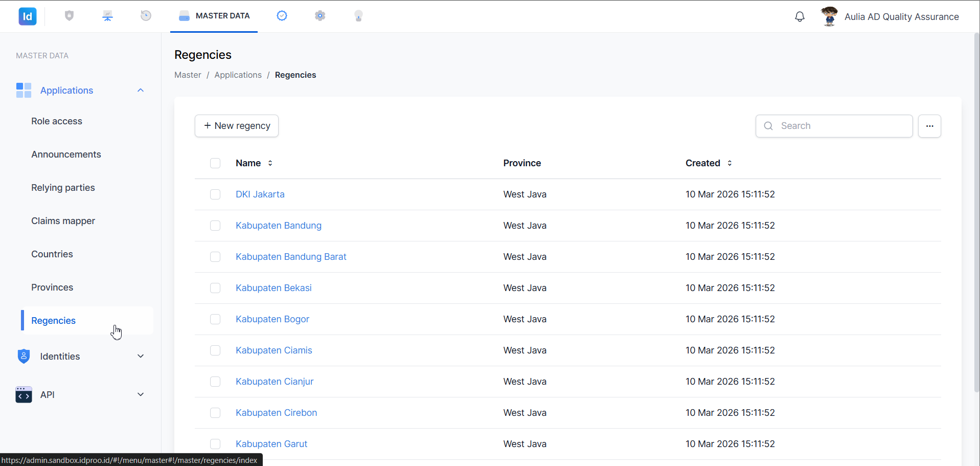Click West Java in DKI Jakarta row
This screenshot has height=466, width=980.
[x=525, y=194]
